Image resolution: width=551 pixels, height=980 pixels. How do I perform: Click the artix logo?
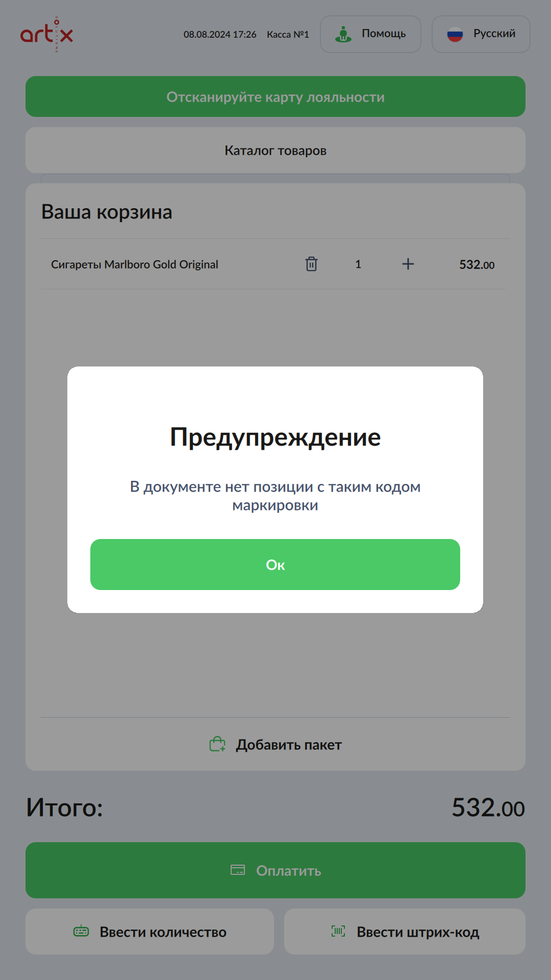tap(46, 34)
